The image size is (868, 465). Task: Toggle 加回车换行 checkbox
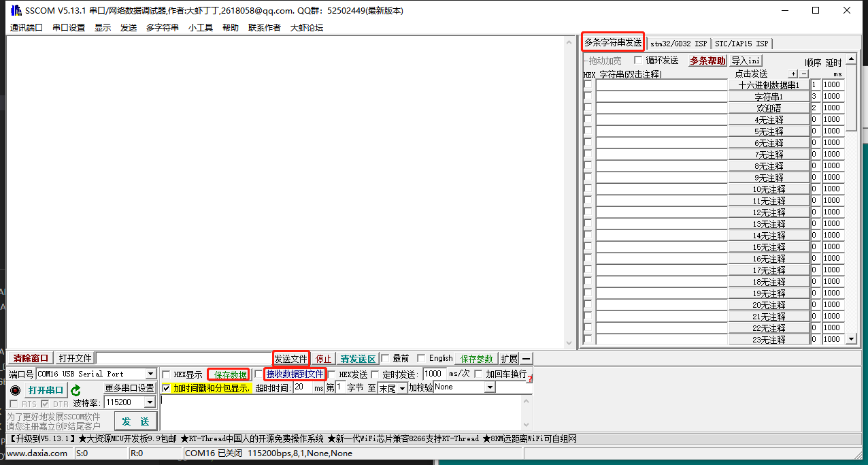click(x=479, y=374)
